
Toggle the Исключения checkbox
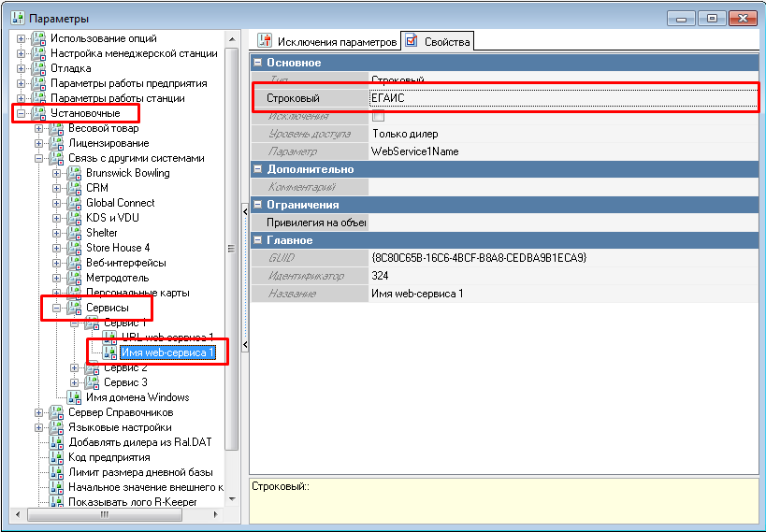point(378,116)
